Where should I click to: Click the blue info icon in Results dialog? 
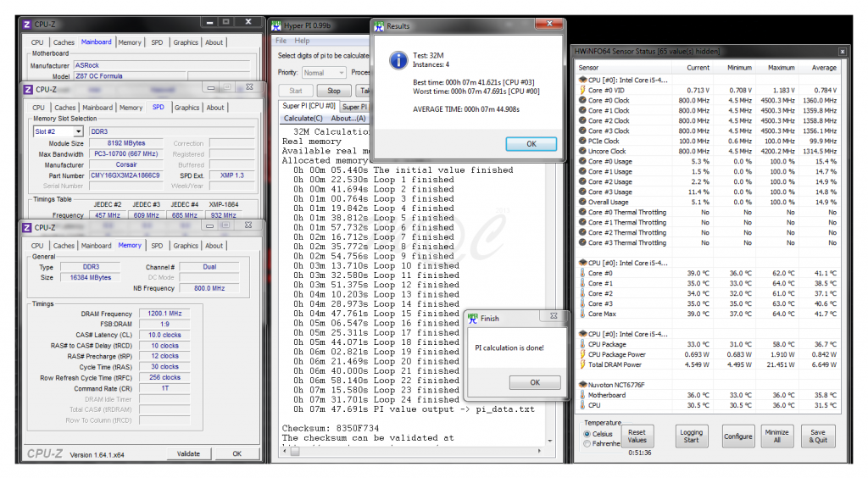[395, 60]
